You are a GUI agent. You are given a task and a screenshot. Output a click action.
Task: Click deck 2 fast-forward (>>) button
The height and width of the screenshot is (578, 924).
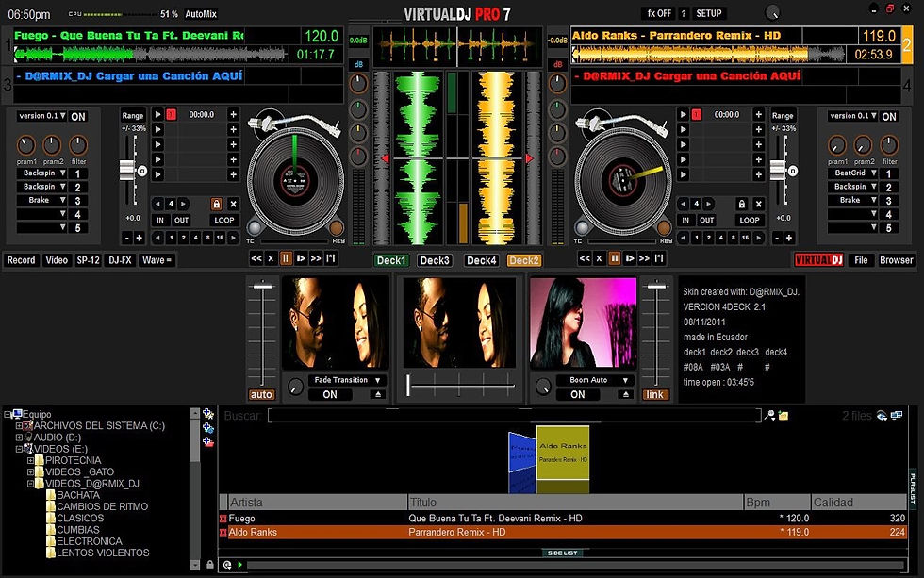pos(644,258)
